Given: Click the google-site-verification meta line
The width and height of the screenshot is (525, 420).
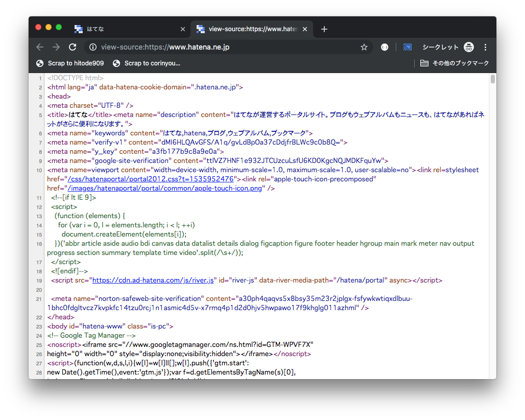Looking at the screenshot, I should [x=218, y=161].
